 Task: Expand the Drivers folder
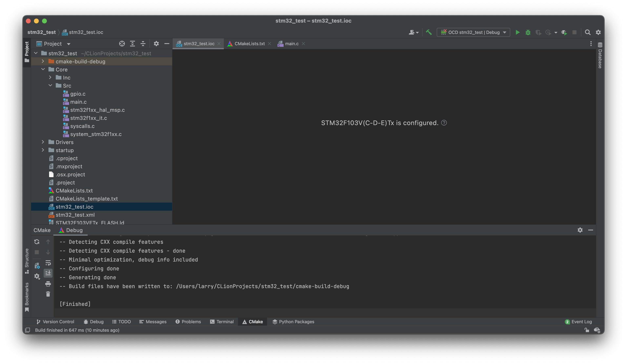[43, 142]
